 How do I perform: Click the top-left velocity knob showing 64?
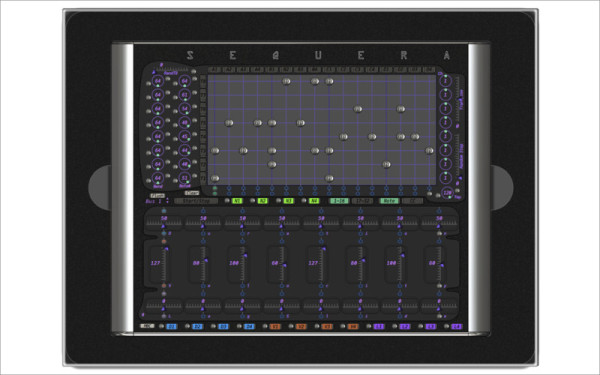(x=158, y=81)
